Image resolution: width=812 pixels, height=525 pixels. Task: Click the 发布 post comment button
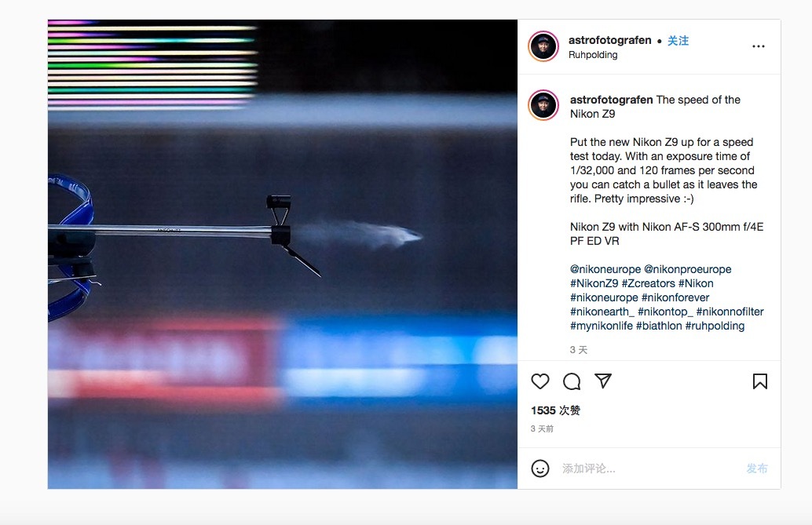tap(756, 468)
